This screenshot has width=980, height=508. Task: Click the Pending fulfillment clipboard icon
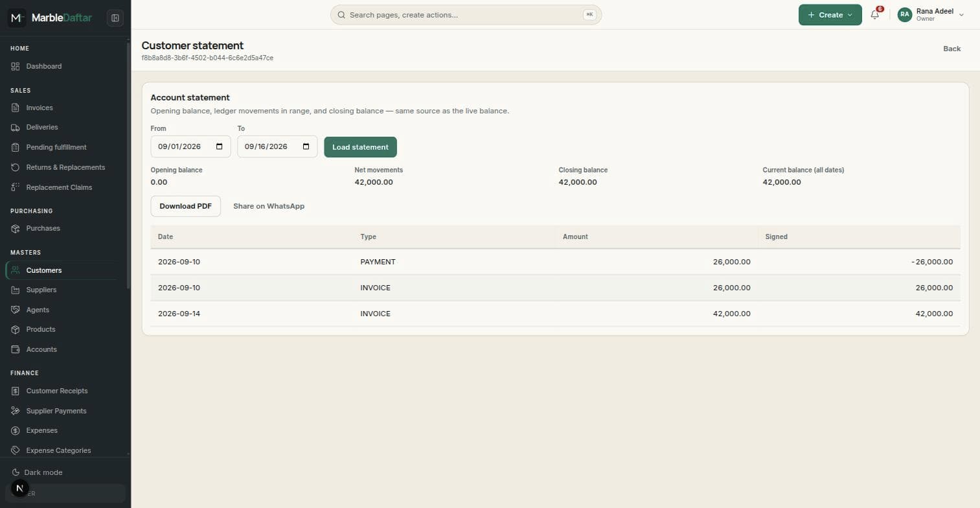16,148
